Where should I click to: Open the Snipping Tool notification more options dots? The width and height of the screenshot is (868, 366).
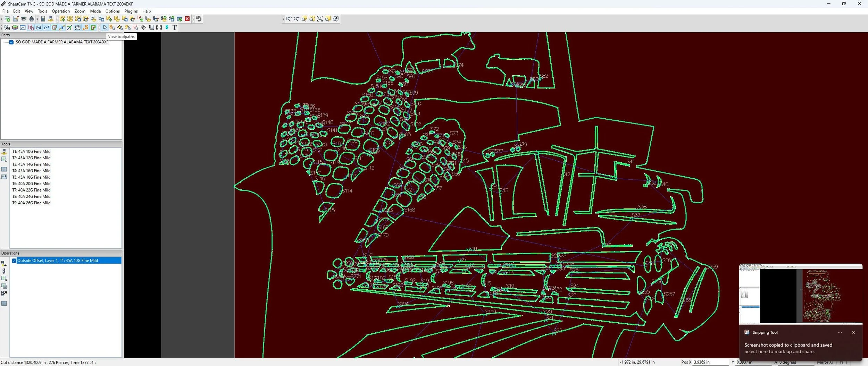[x=840, y=332]
